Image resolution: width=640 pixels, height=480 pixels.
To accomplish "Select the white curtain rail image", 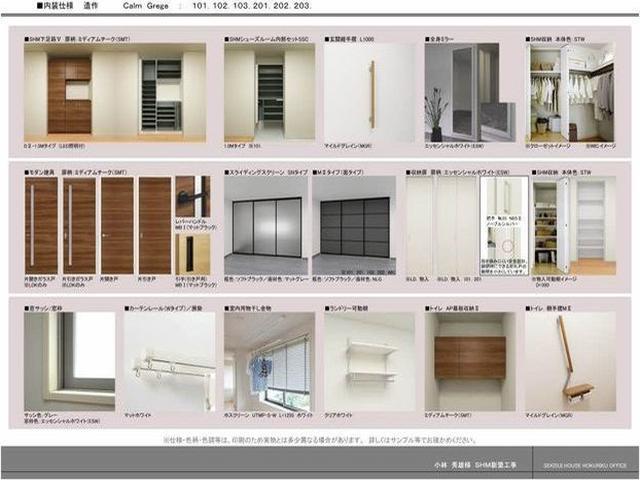I will point(169,360).
